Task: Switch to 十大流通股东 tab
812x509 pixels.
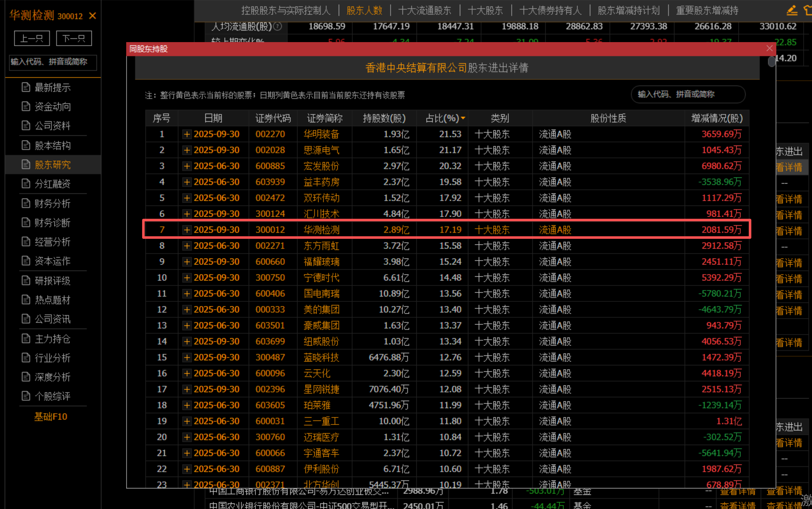Action: coord(424,10)
